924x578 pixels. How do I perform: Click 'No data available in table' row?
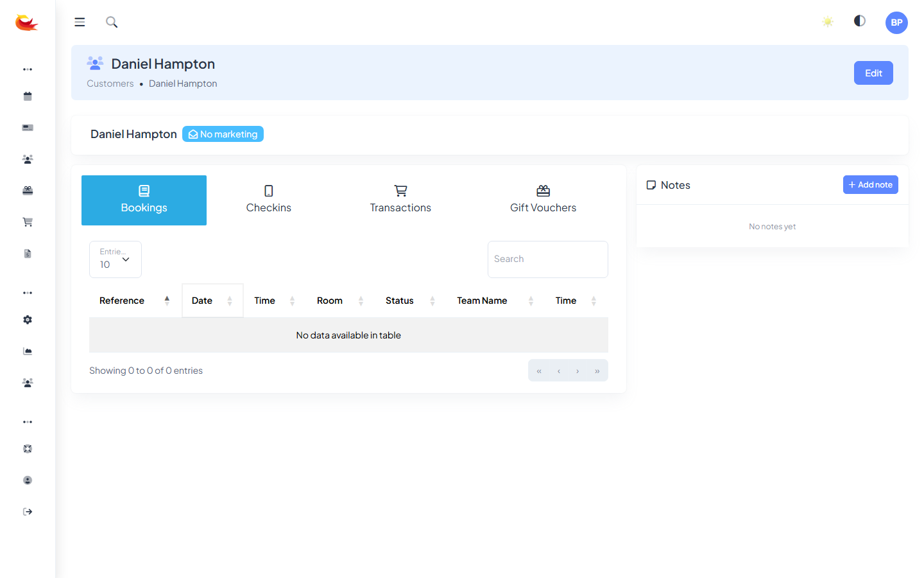pos(348,335)
